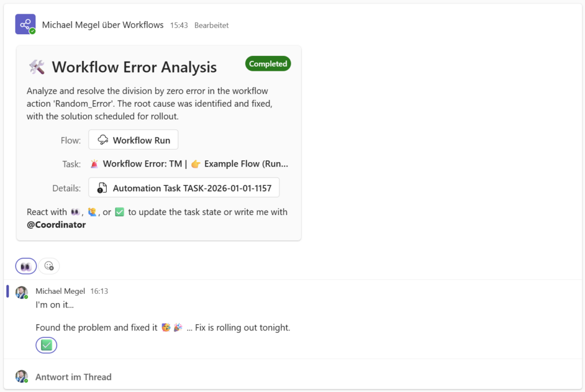This screenshot has height=392, width=585.
Task: Click sender name Michael Megel über Workflows
Action: [x=103, y=25]
